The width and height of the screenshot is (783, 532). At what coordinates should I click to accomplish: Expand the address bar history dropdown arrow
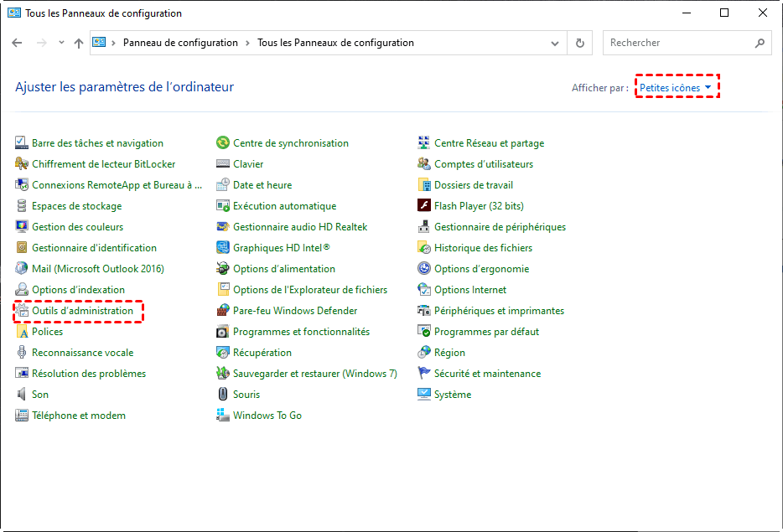tap(555, 43)
